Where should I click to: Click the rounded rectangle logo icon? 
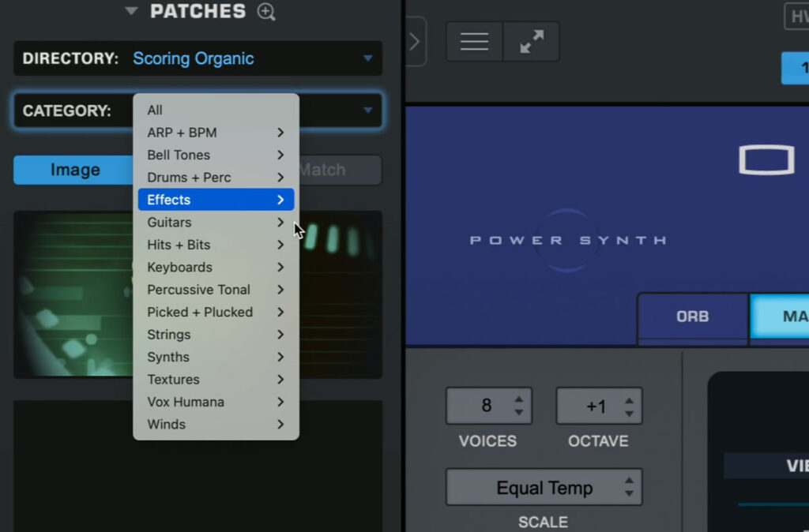766,160
